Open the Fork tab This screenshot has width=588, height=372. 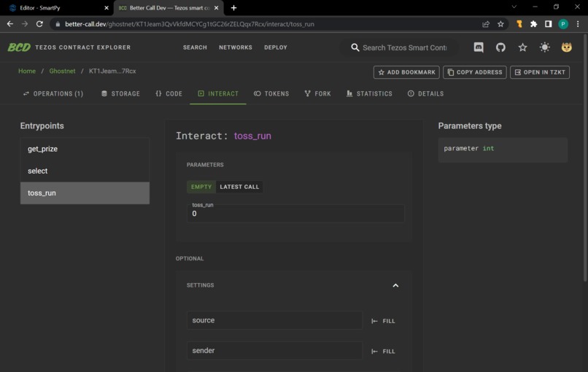point(317,94)
